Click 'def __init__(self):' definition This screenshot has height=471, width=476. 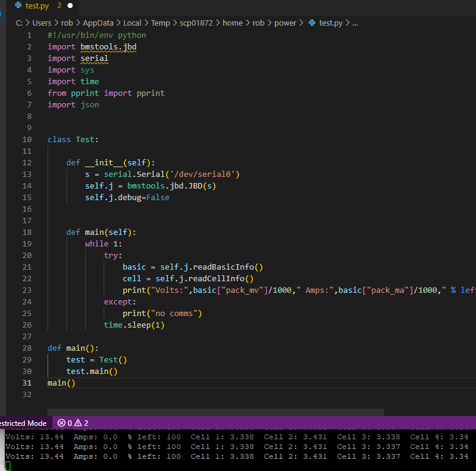[x=110, y=162]
